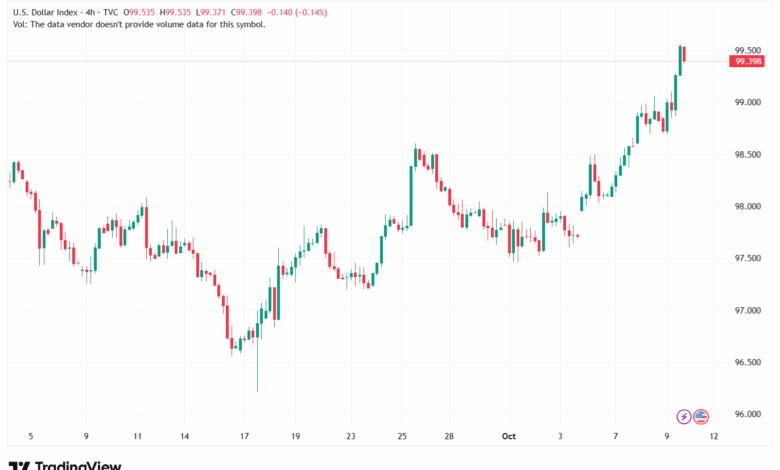Click the date label 19 on time axis

pyautogui.click(x=295, y=436)
